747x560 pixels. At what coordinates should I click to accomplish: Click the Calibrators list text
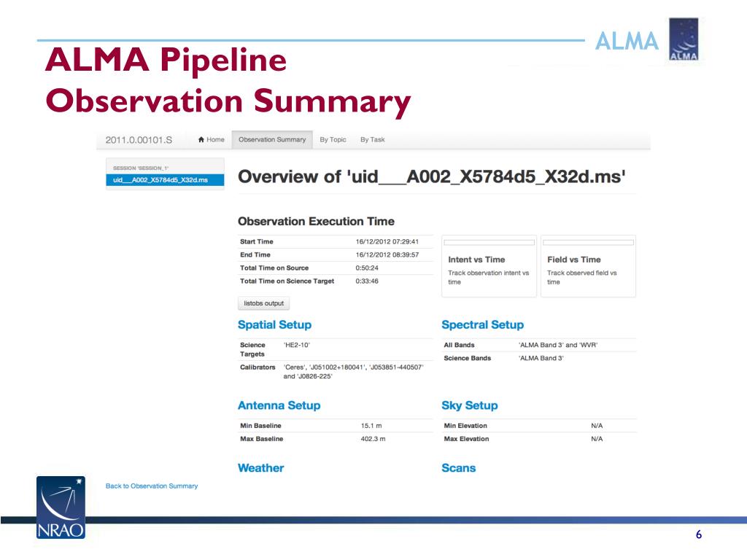click(x=354, y=371)
